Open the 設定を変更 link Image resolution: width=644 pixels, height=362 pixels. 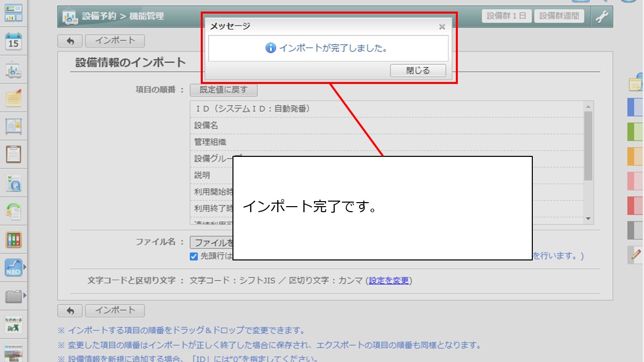point(388,281)
